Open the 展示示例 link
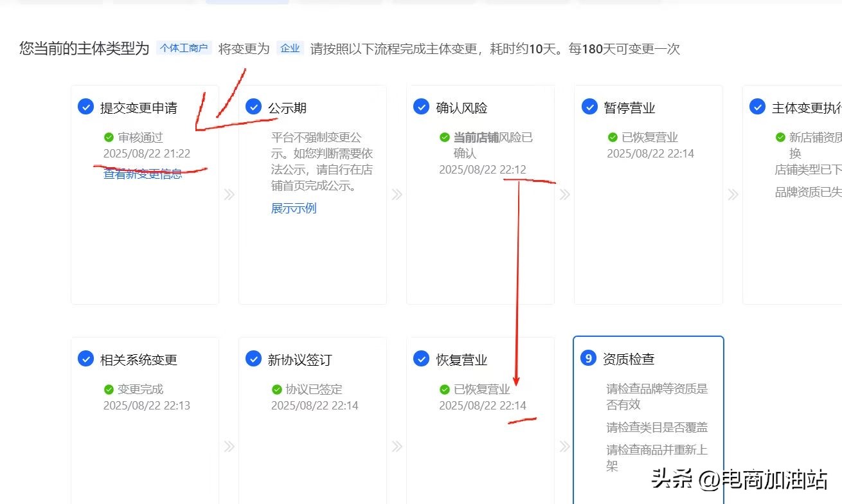This screenshot has height=504, width=842. point(294,208)
